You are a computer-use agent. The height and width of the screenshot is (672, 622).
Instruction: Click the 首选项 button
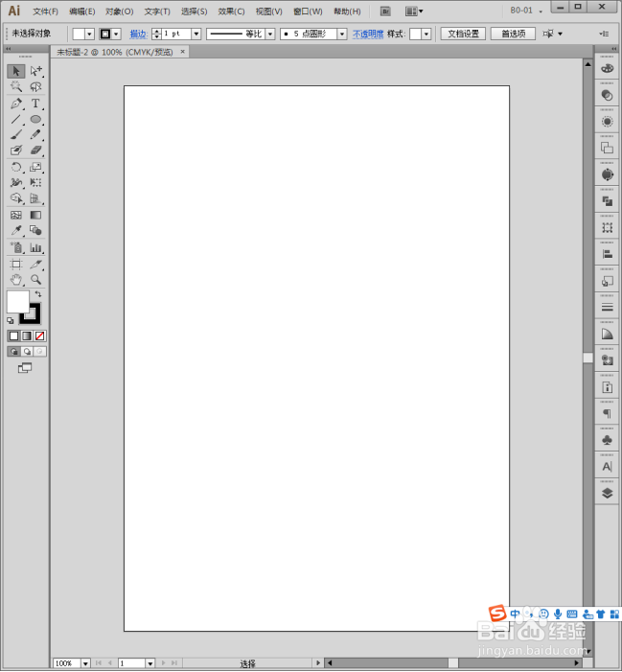pos(513,34)
